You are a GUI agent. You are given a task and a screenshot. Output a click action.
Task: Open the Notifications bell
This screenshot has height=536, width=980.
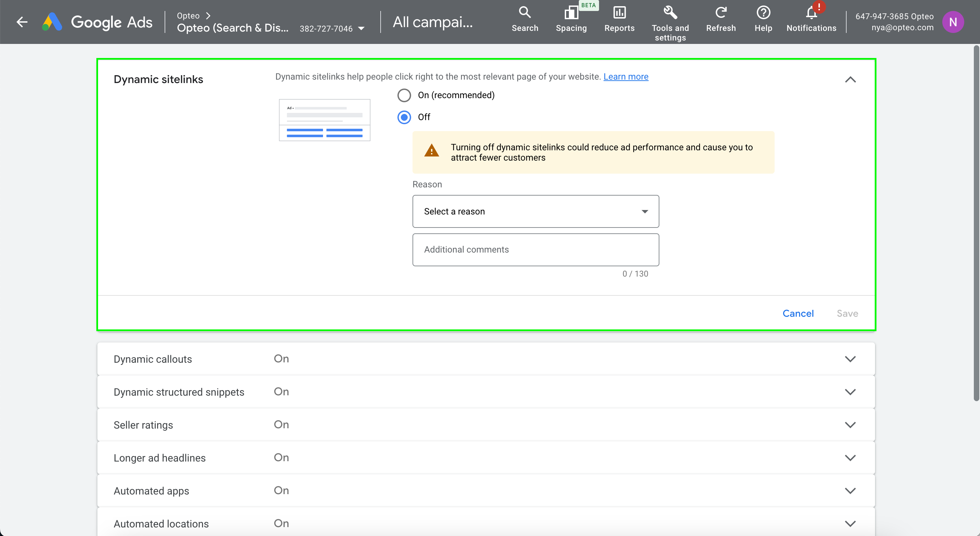coord(811,14)
